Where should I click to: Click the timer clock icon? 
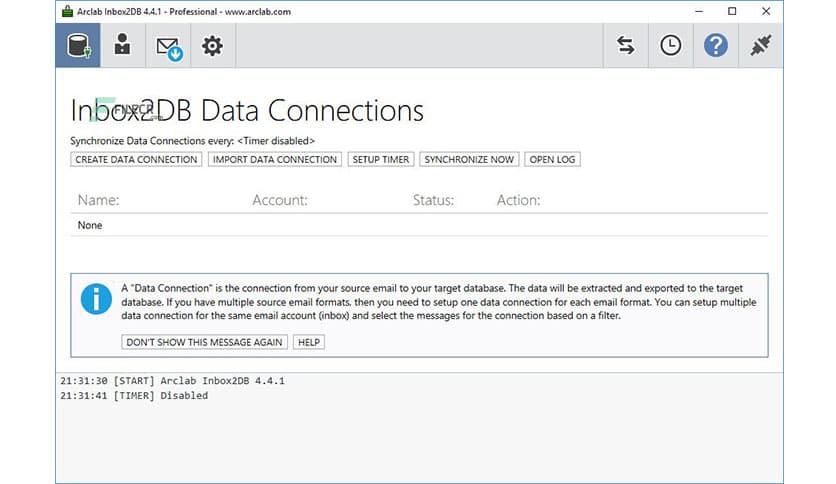pos(671,45)
